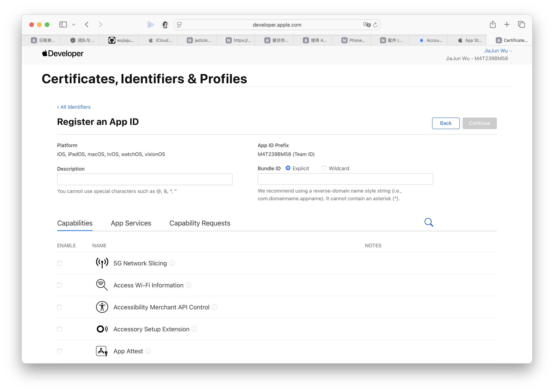Enable Access Wi-Fi Information checkbox
554x392 pixels.
(x=59, y=285)
